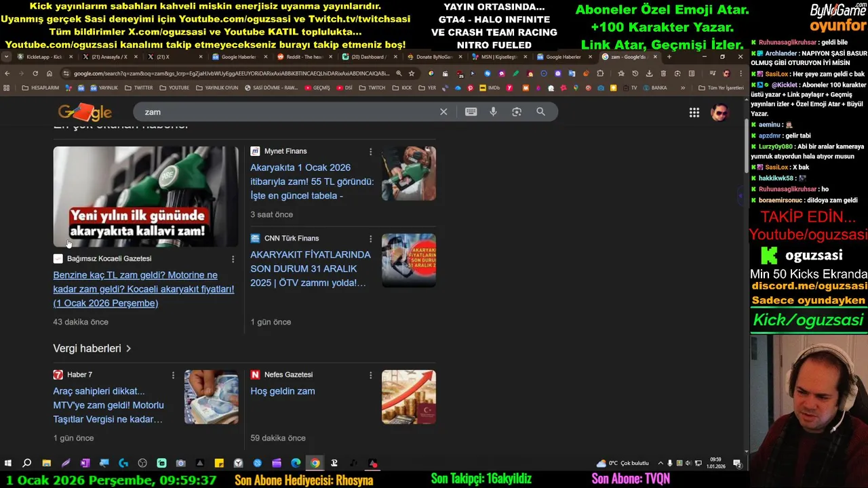The width and height of the screenshot is (868, 488).
Task: Open the YAYINLIK OYUN bookmarks folder
Action: point(217,87)
